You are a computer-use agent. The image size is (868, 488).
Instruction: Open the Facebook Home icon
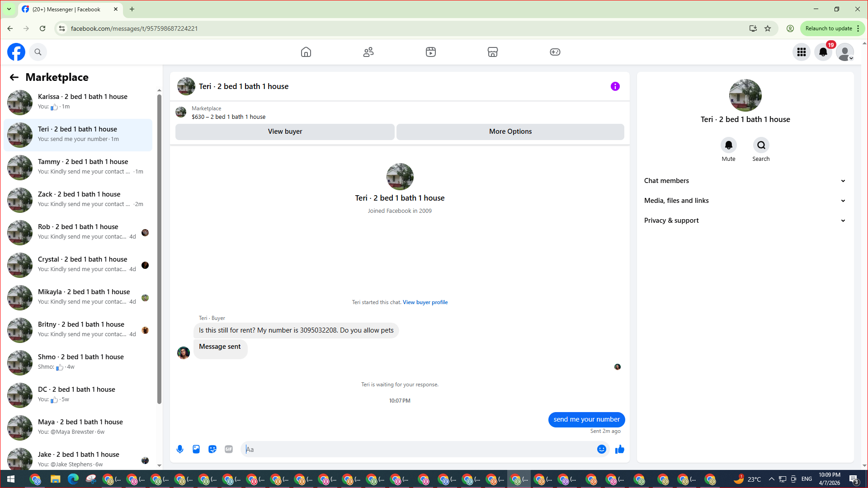click(x=306, y=52)
